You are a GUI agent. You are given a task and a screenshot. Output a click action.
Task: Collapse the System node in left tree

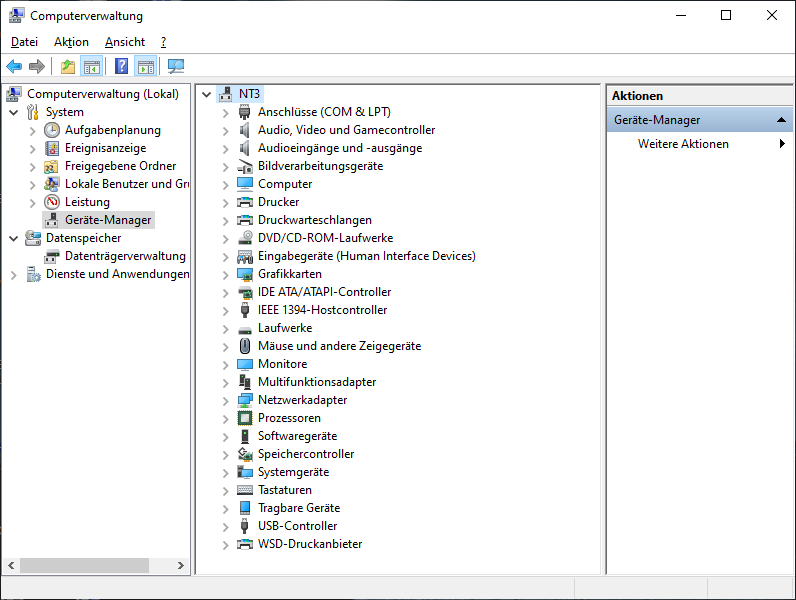(14, 112)
